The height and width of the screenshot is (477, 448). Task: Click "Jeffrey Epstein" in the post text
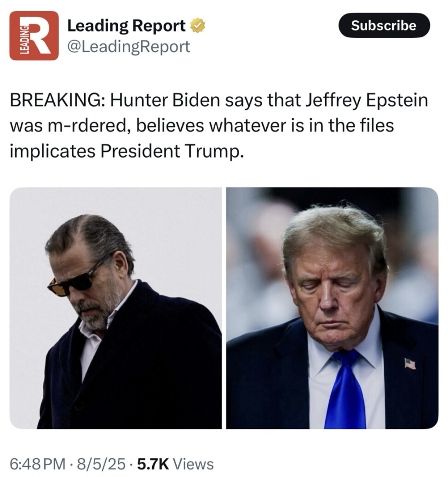pyautogui.click(x=366, y=101)
